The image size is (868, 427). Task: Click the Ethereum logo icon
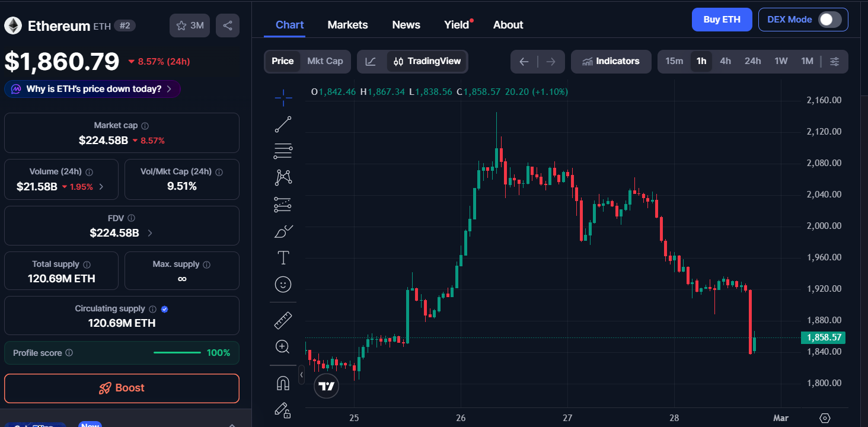[13, 26]
